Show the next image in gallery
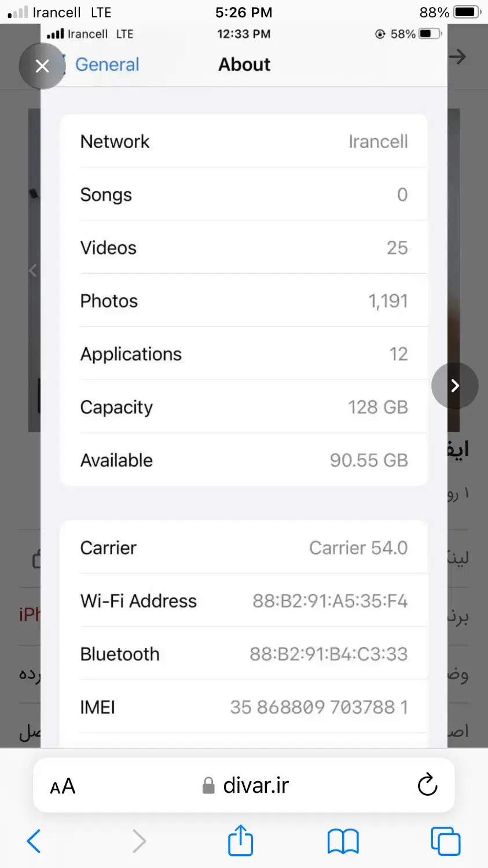Screen dimensions: 488x868 coord(455,385)
